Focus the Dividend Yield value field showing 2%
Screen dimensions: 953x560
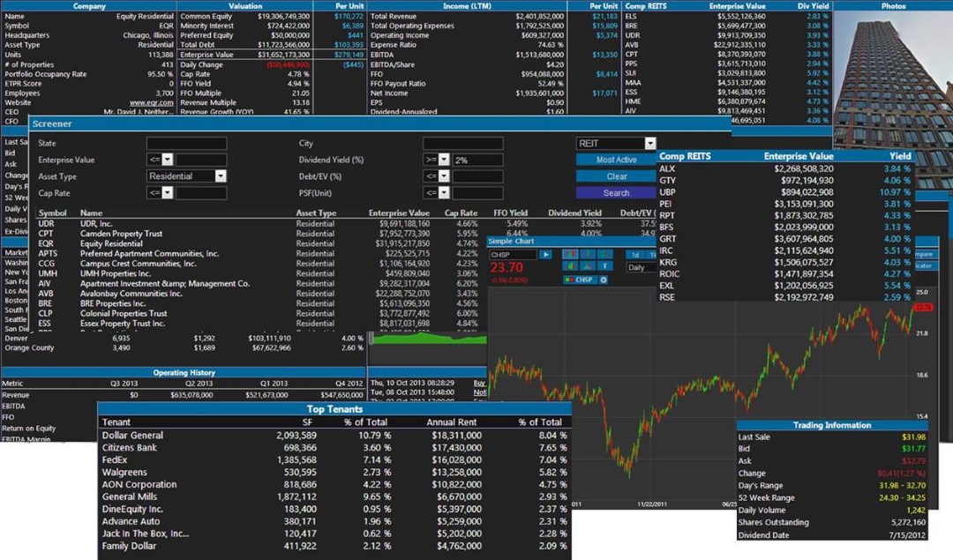click(477, 160)
